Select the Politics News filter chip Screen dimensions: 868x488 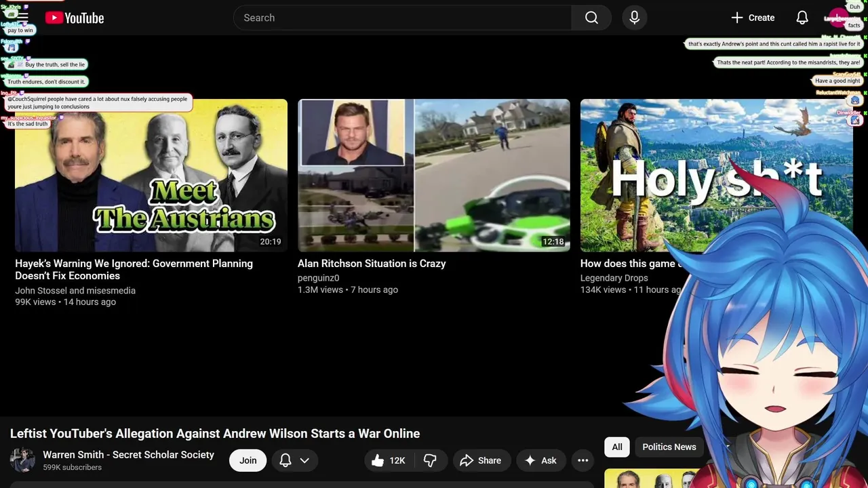(x=669, y=447)
